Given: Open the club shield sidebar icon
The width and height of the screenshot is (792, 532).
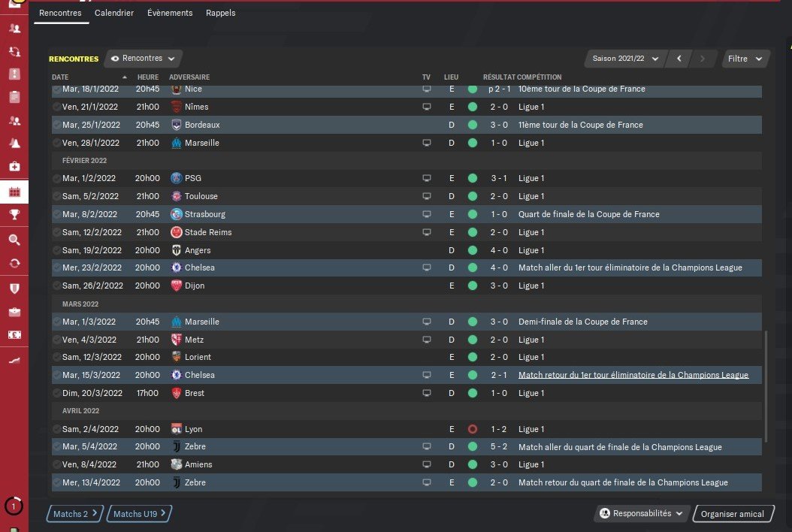Looking at the screenshot, I should coord(14,288).
